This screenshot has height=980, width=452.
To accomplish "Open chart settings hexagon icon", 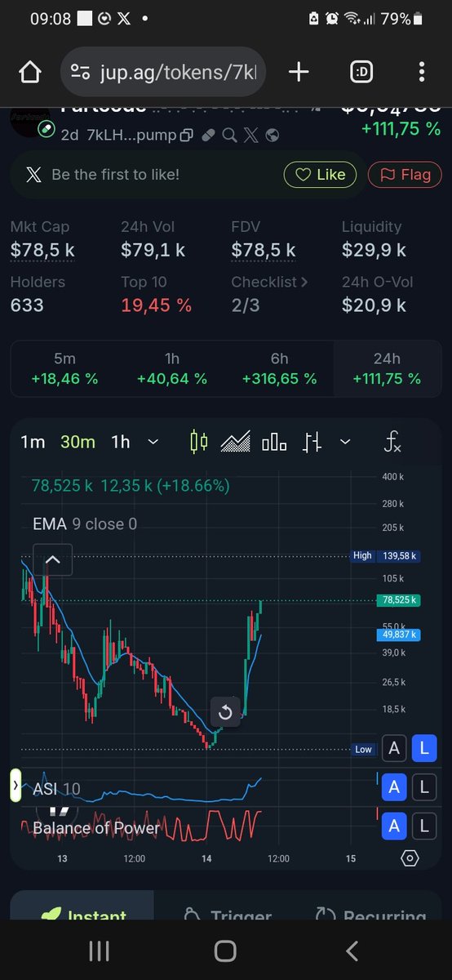I will (410, 857).
